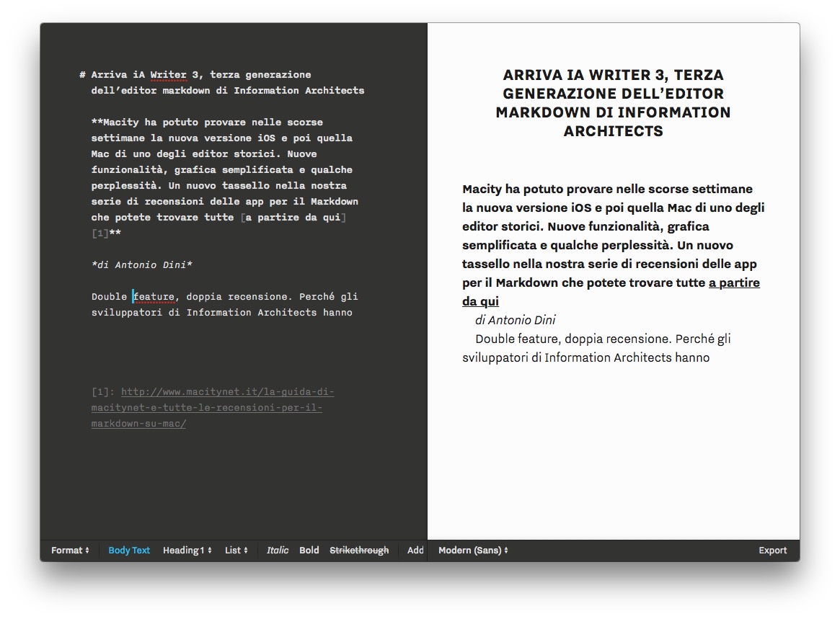The height and width of the screenshot is (619, 840).
Task: Open the 'a partire da qui' preview link
Action: 734,282
